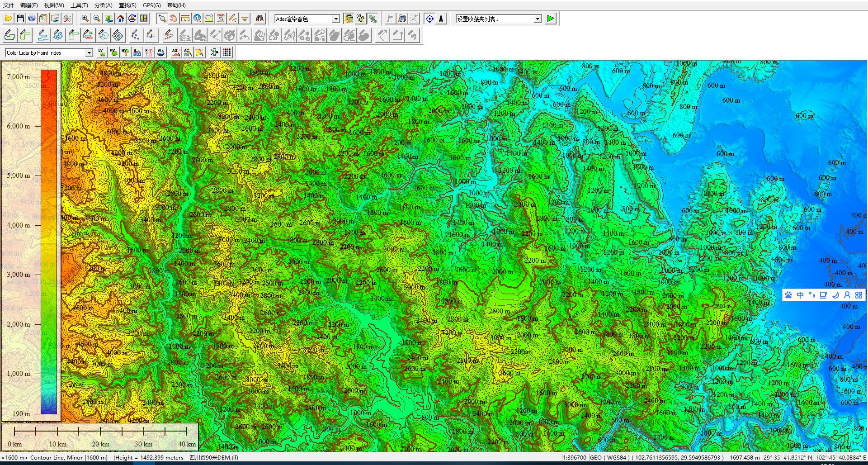Click MV medium vegetation lidar icon
868x465 pixels.
(113, 52)
